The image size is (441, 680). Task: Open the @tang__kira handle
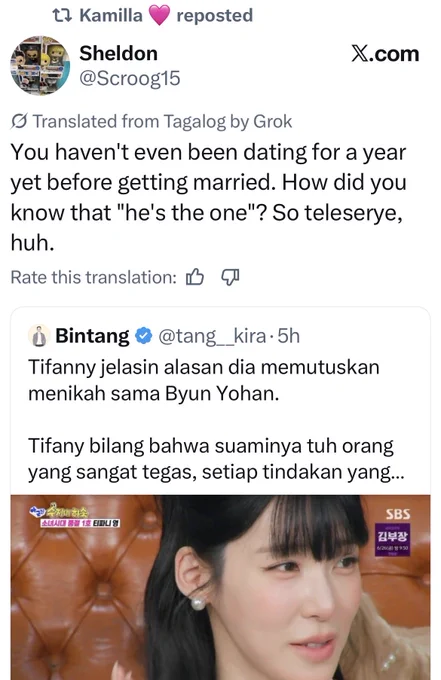[x=212, y=336]
